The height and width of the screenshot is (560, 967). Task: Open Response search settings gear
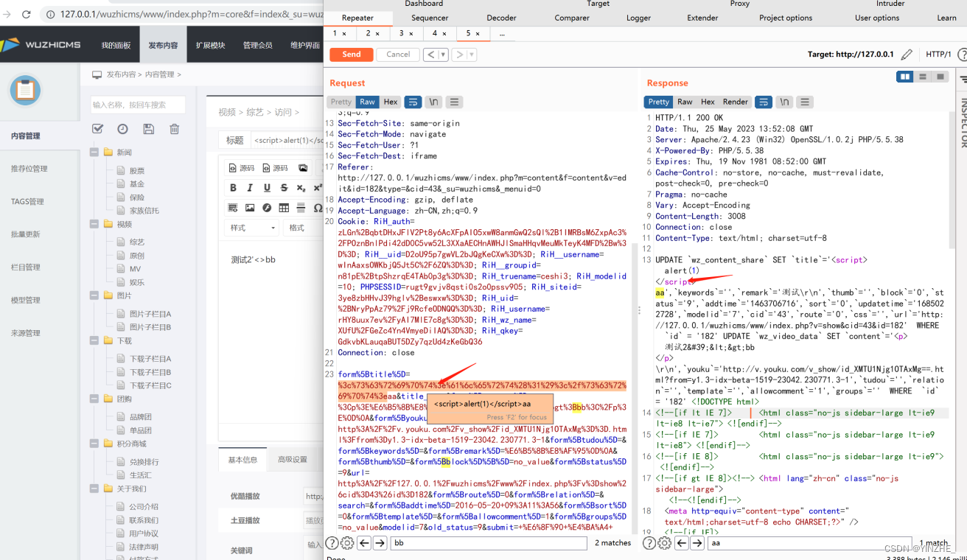pos(664,543)
